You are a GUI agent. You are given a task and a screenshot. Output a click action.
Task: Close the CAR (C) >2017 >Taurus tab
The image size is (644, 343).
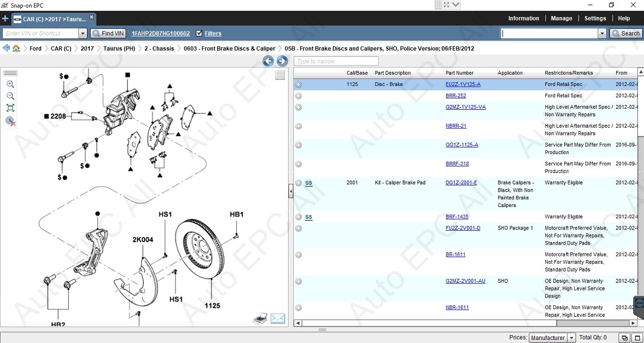click(92, 17)
